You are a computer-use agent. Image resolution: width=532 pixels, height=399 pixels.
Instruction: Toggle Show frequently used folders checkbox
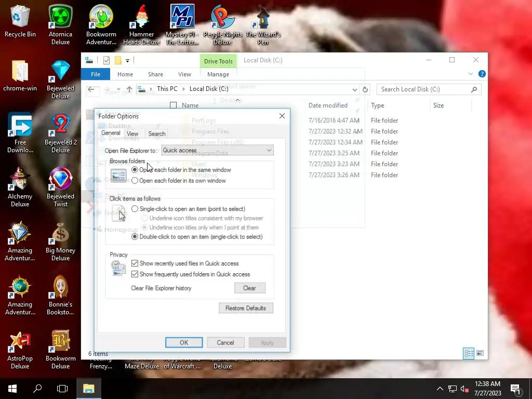(x=135, y=274)
